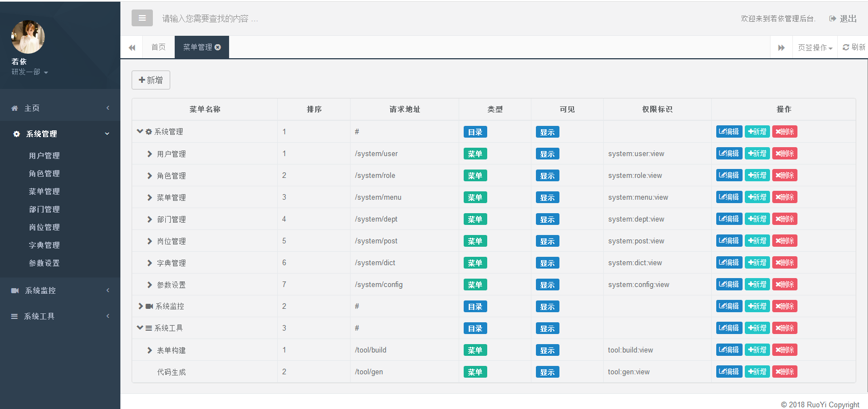Open 部门管理 in sidebar
The width and height of the screenshot is (868, 409).
point(44,209)
